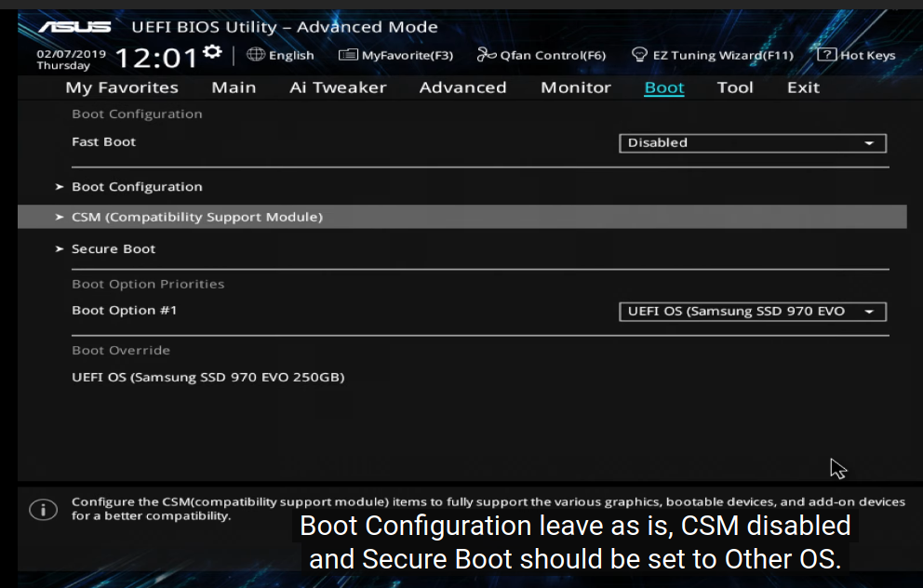Click the settings gear next to the clock
This screenshot has width=923, height=588.
[212, 52]
